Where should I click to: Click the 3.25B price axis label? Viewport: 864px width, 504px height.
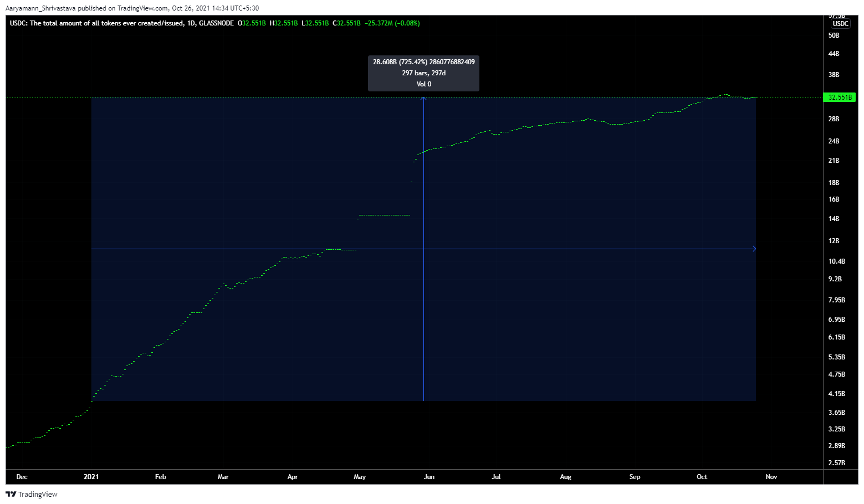click(837, 429)
